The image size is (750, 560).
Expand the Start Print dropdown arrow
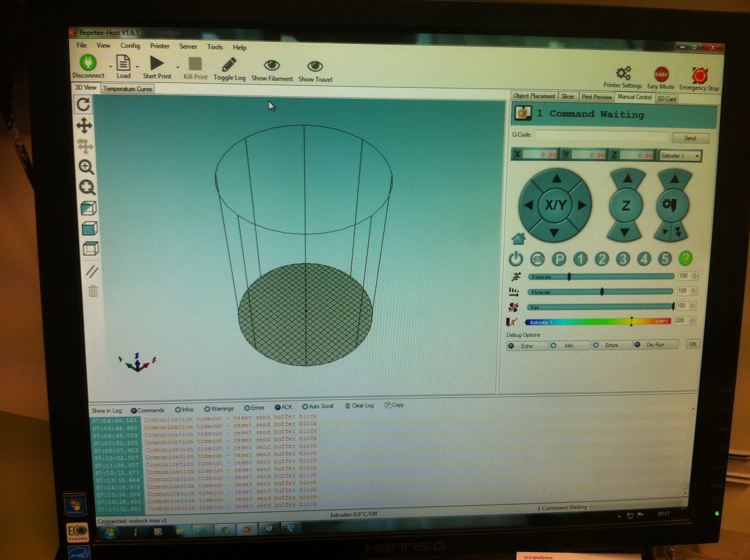(x=178, y=67)
